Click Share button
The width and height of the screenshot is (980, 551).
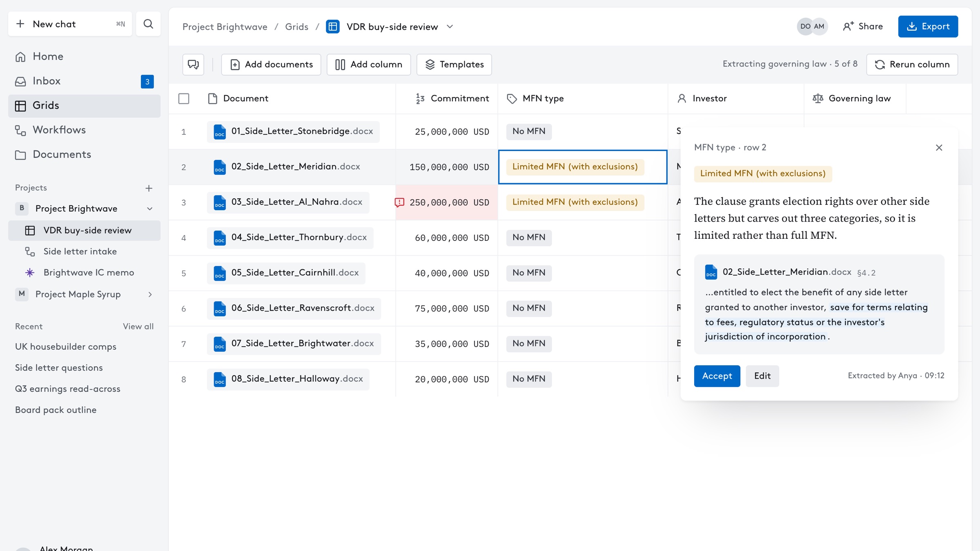tap(862, 27)
